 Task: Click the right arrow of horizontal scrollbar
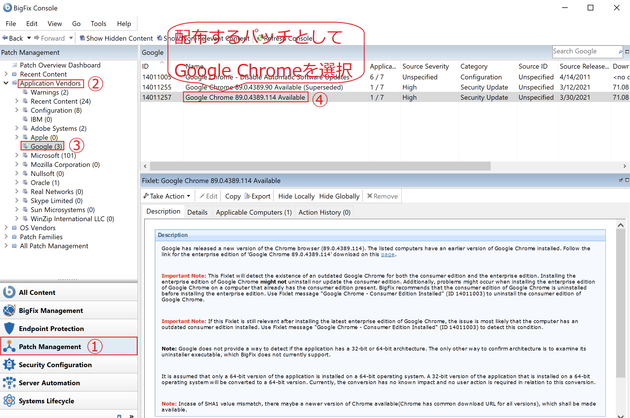624,166
